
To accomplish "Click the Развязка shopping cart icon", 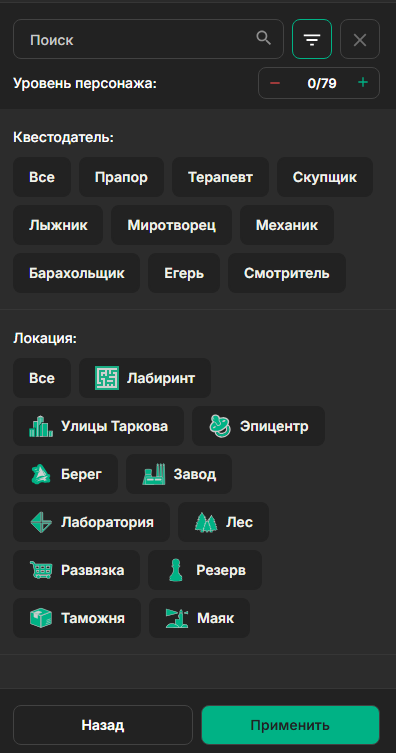I will tap(41, 570).
